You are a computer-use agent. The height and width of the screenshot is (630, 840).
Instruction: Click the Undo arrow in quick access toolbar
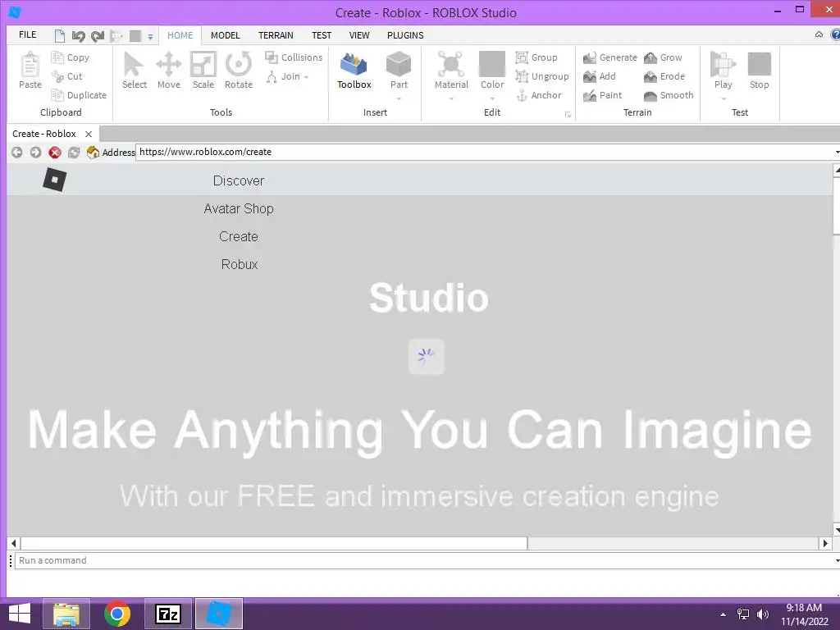(x=78, y=36)
